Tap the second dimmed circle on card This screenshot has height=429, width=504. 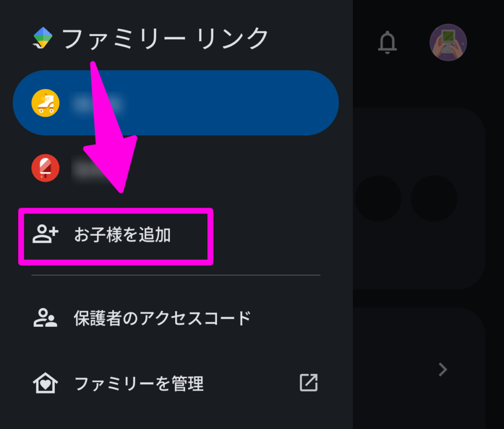pos(434,198)
